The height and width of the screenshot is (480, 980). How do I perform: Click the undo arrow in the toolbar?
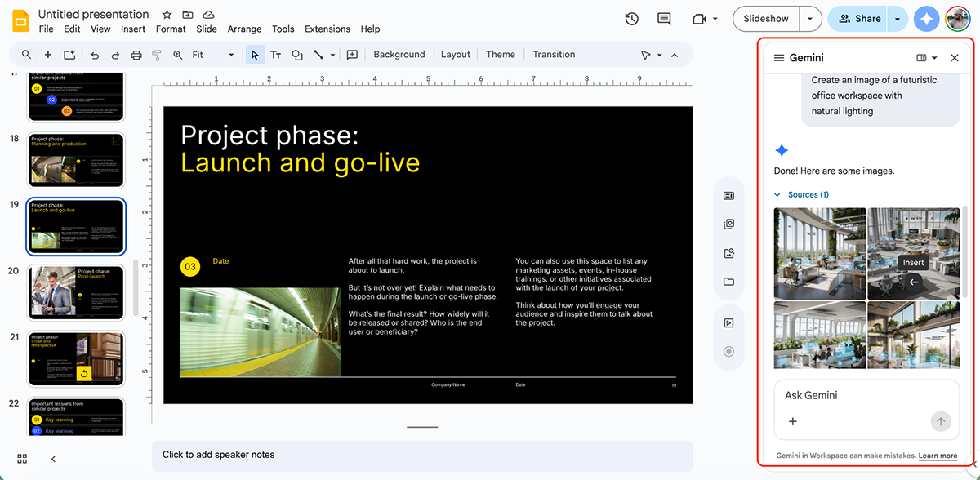coord(95,55)
